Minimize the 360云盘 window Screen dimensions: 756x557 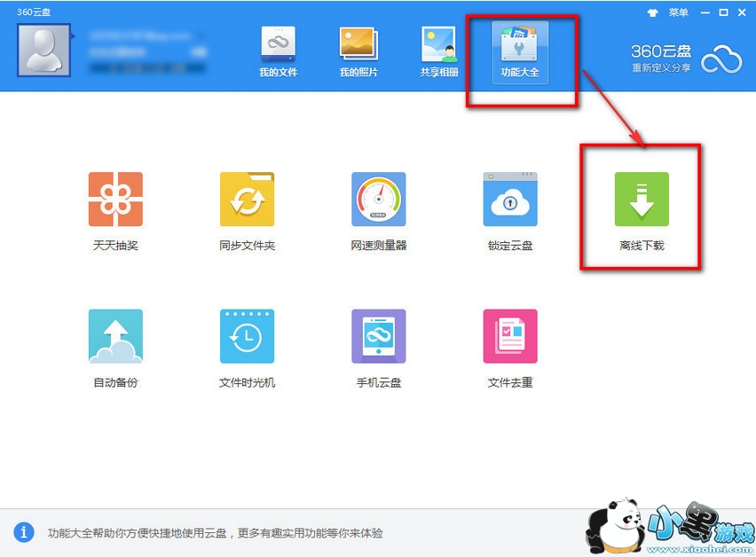(x=705, y=13)
